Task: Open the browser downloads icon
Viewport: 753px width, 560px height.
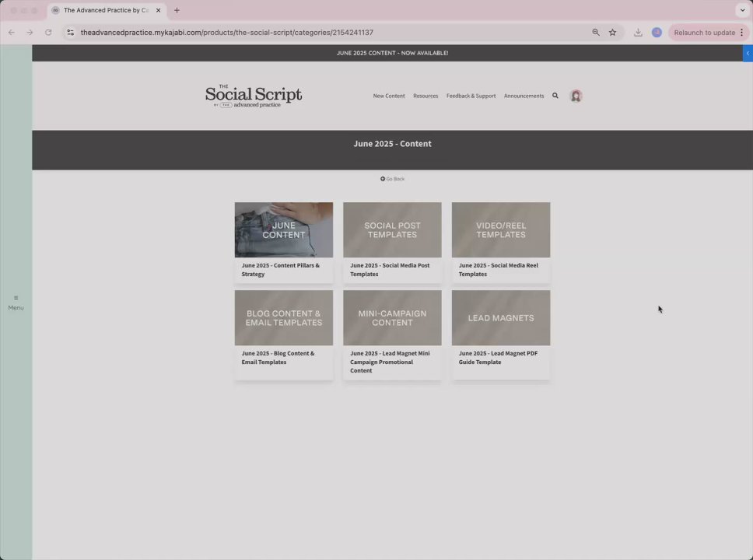Action: [x=638, y=33]
